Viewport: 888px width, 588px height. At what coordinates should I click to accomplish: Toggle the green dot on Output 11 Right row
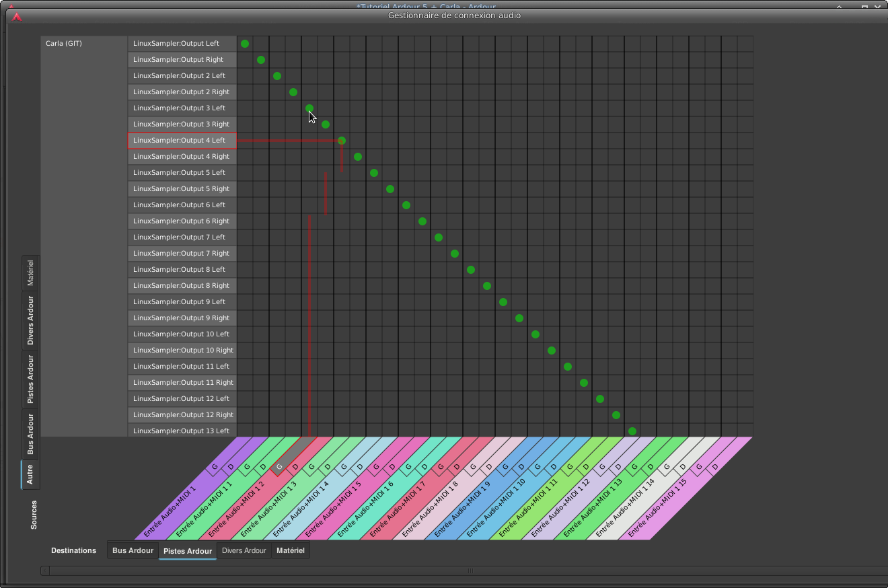pyautogui.click(x=584, y=383)
